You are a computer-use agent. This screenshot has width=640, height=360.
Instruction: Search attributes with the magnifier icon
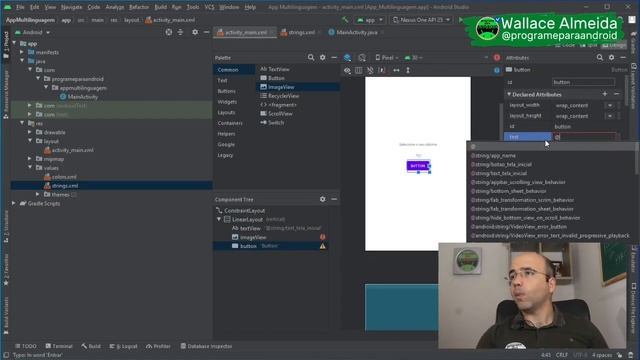click(x=600, y=58)
